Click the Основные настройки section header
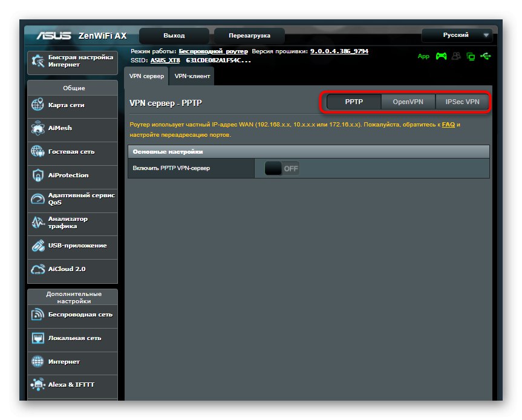The height and width of the screenshot is (420, 522). tap(308, 151)
